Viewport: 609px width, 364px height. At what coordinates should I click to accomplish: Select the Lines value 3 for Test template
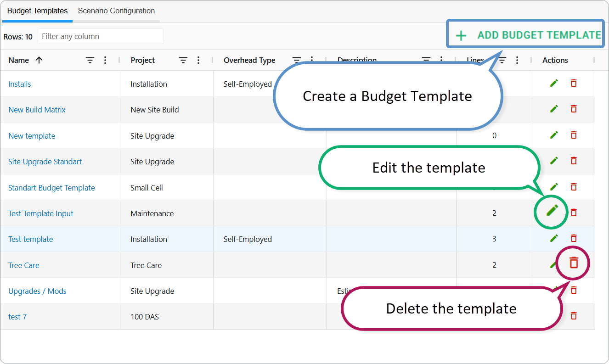click(494, 239)
